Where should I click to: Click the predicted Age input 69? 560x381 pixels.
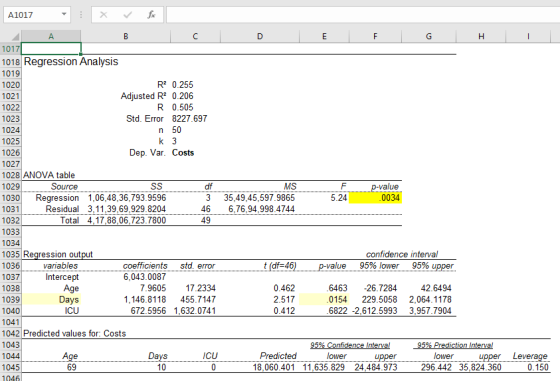click(71, 367)
